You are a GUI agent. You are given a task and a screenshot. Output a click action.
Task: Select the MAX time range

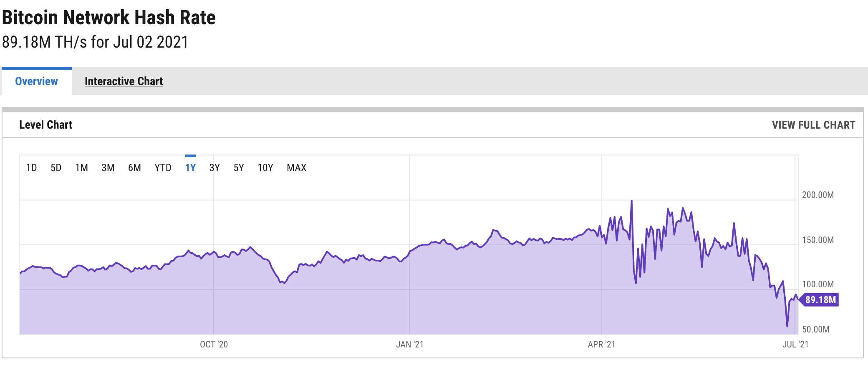tap(296, 168)
